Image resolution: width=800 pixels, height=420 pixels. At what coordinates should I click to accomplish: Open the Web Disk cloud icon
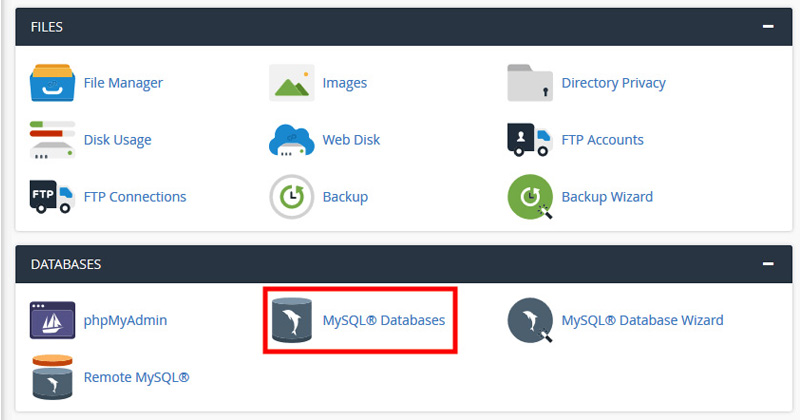coord(291,140)
